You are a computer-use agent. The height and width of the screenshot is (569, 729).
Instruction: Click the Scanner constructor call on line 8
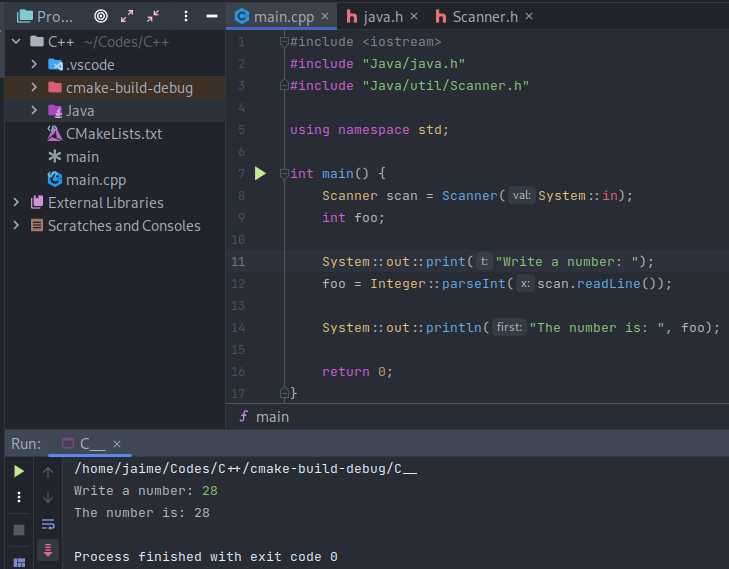click(x=470, y=196)
